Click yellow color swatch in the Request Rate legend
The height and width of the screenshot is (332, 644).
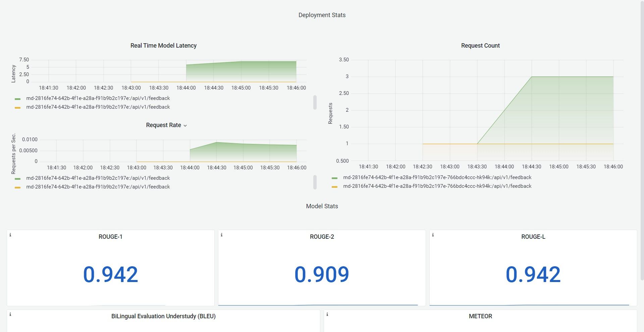(x=18, y=187)
